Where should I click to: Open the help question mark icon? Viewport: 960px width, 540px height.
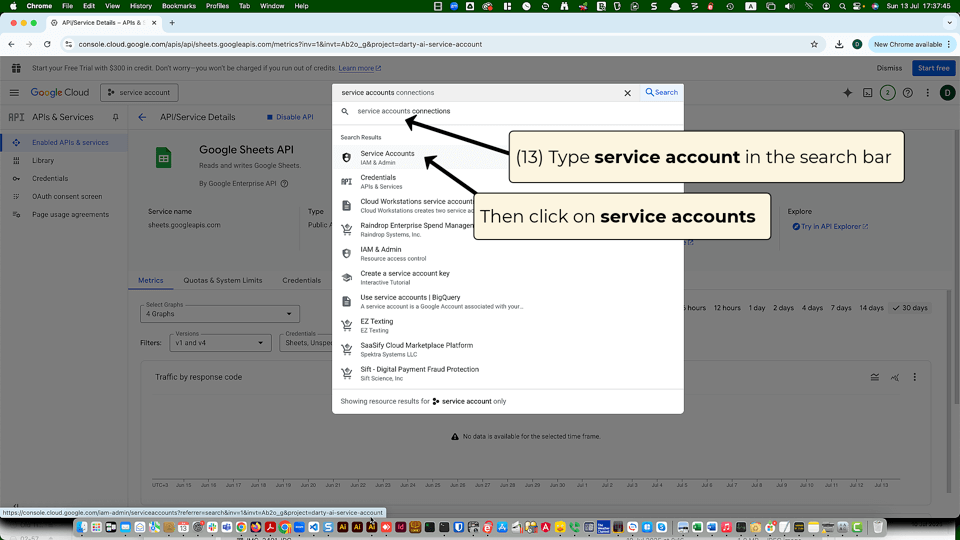click(907, 93)
